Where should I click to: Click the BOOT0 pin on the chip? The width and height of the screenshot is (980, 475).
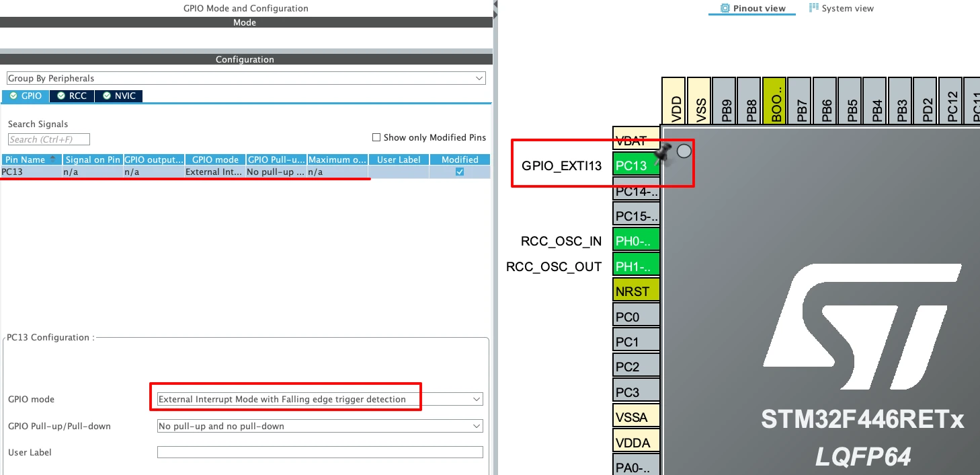(x=774, y=101)
